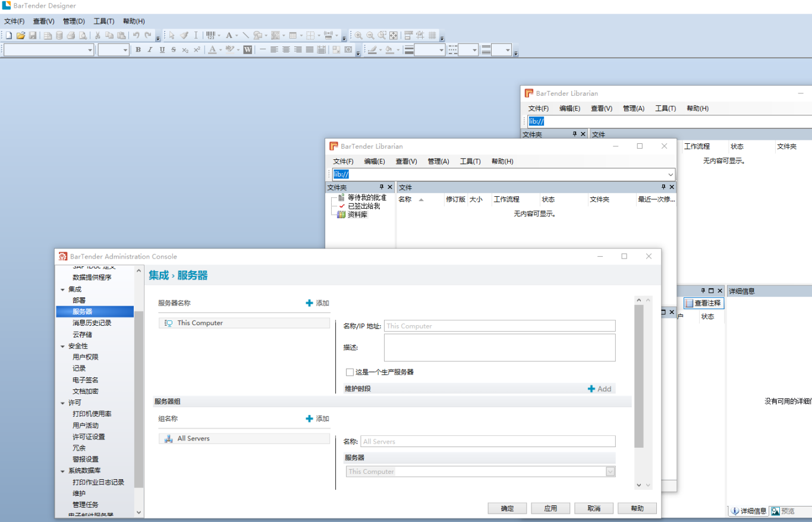812x522 pixels.
Task: Open 工具(T) menu in BarTender Designer
Action: pyautogui.click(x=104, y=21)
